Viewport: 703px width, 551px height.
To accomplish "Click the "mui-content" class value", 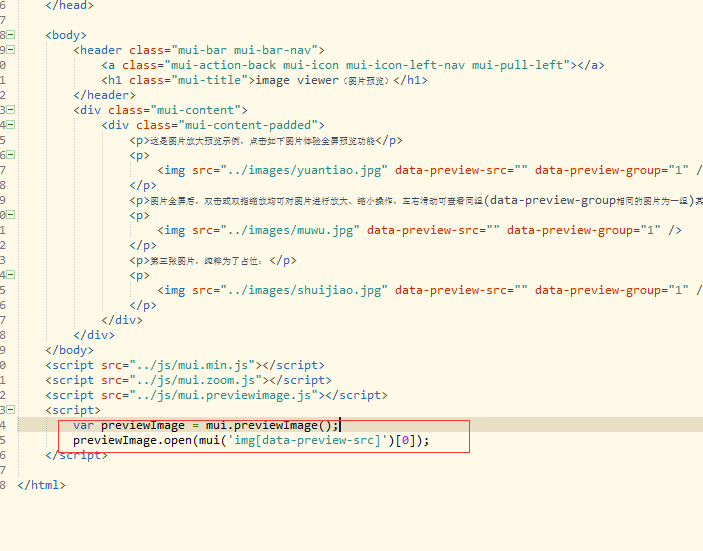I will (x=195, y=110).
